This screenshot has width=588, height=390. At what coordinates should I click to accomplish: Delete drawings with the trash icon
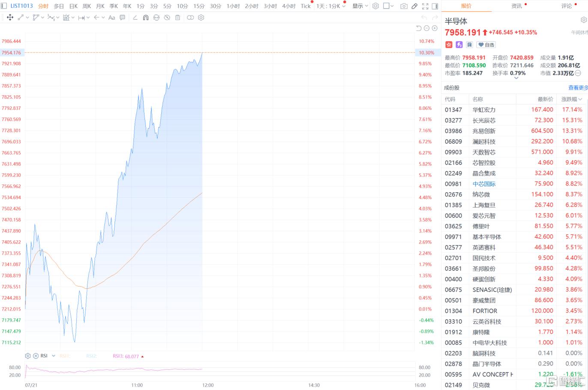point(178,18)
